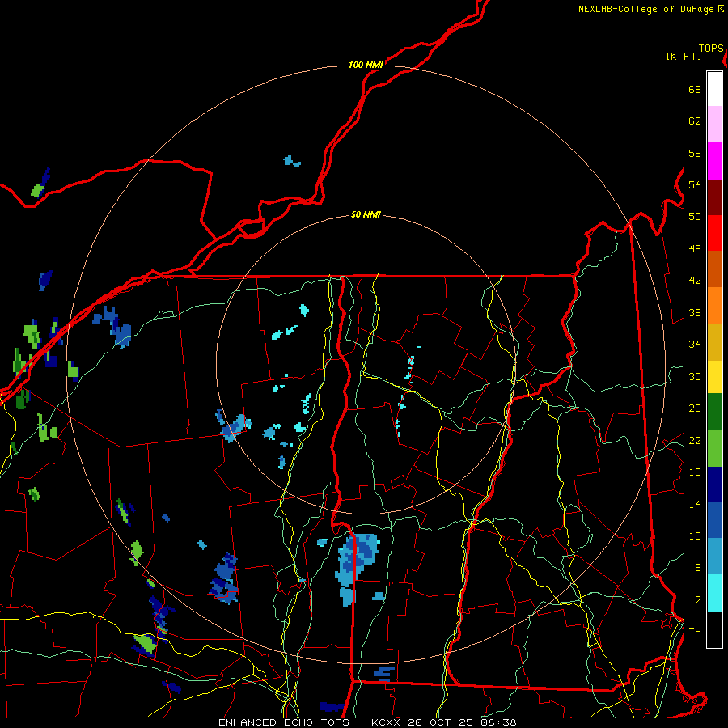This screenshot has width=728, height=728.
Task: Click the 100 NMI range ring label
Action: coord(366,65)
